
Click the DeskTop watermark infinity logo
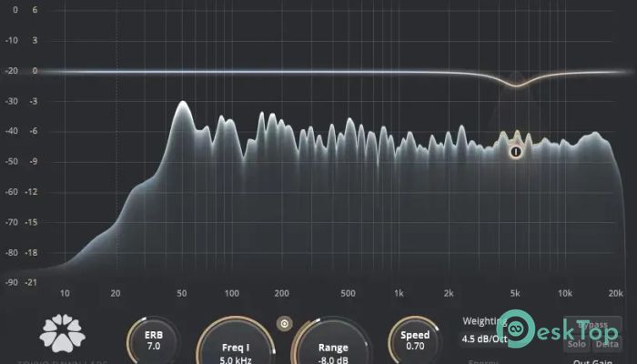518,331
